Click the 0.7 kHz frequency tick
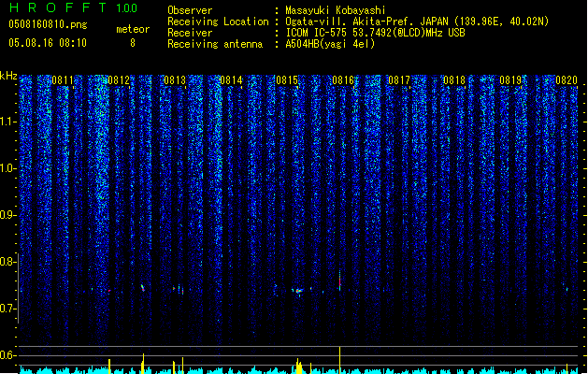This screenshot has height=374, width=588. 8,309
